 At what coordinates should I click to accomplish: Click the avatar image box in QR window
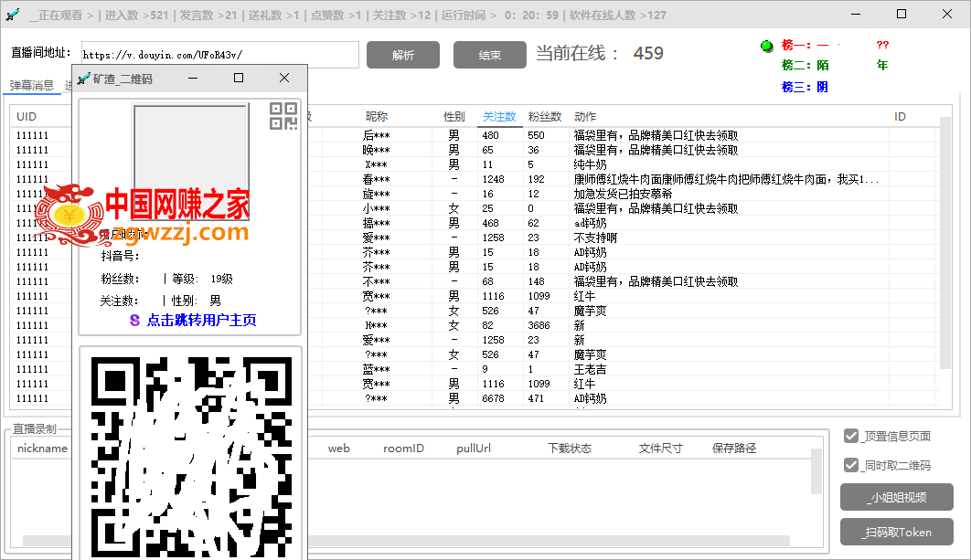[191, 162]
